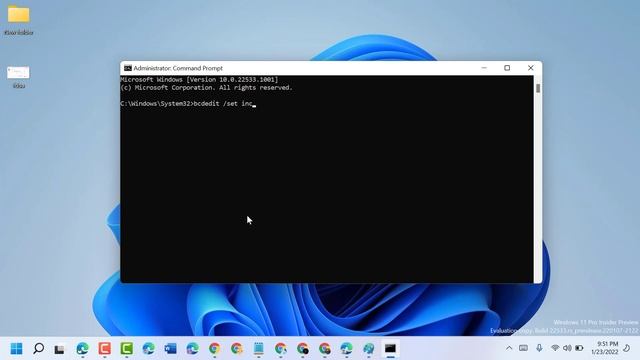Open the Wi-Fi network tray icon
Image resolution: width=640 pixels, height=360 pixels.
point(555,348)
